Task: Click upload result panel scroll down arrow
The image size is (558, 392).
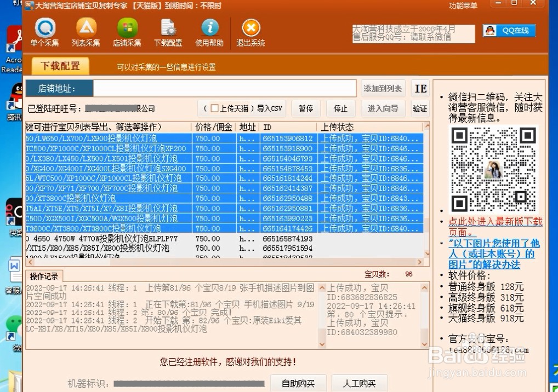Action: (x=425, y=344)
